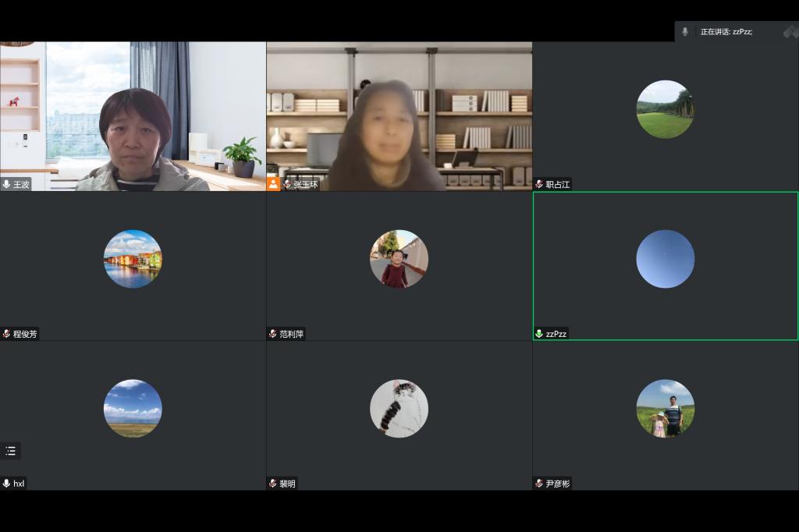
Task: Click 裴明's cat avatar
Action: (x=399, y=409)
